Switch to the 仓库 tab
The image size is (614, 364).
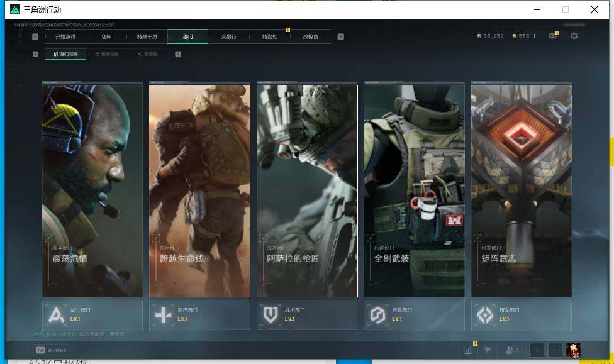107,36
